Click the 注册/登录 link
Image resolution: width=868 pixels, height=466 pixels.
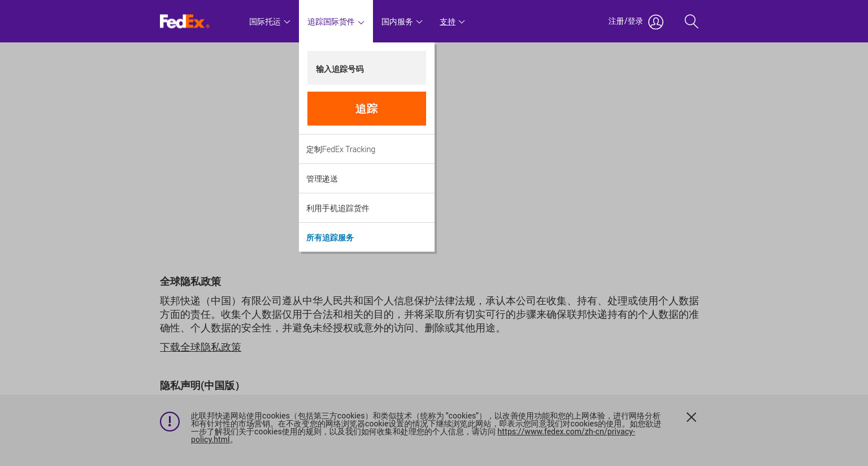[626, 21]
